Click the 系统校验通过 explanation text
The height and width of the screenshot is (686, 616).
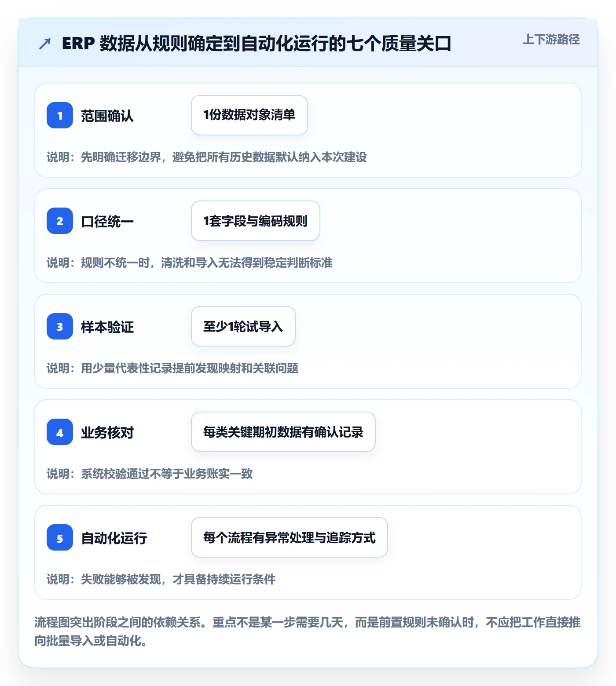[150, 474]
